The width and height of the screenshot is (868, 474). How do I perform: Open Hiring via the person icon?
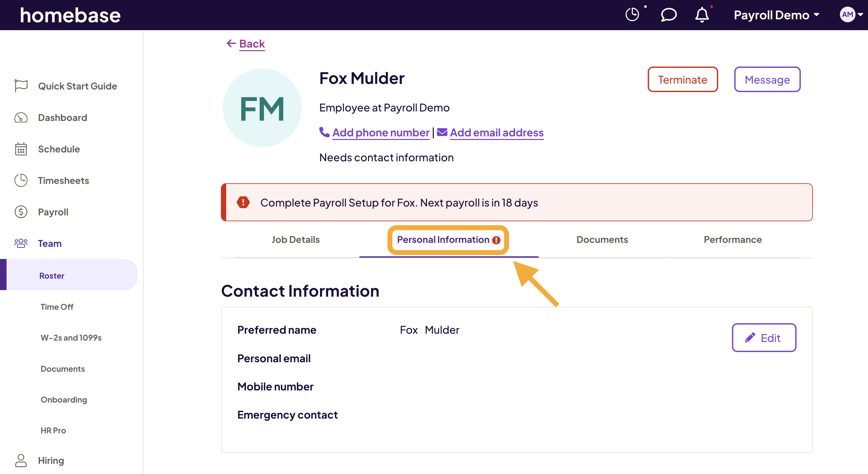pyautogui.click(x=21, y=460)
